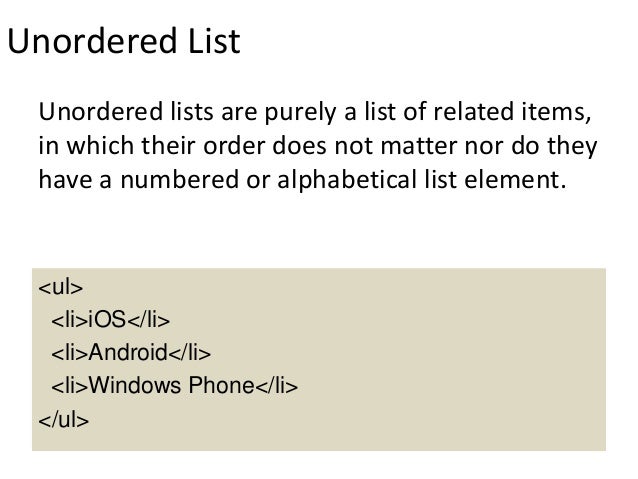Click the text "Android" in the code
This screenshot has width=638, height=479.
(x=128, y=352)
